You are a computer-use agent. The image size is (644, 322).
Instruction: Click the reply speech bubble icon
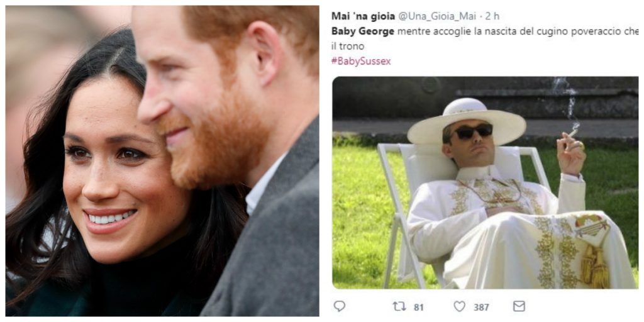coord(339,306)
